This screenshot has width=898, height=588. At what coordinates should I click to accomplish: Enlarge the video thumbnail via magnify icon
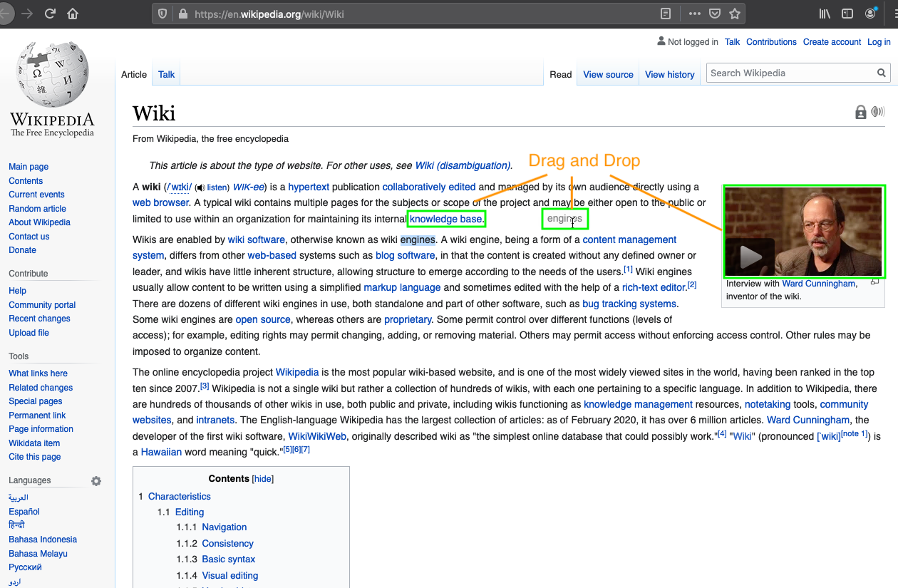tap(874, 282)
